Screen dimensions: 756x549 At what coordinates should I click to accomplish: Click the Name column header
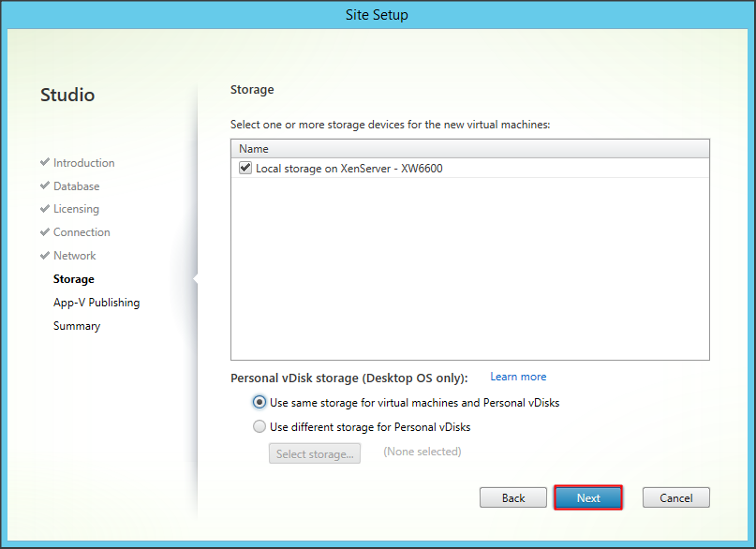tap(254, 149)
